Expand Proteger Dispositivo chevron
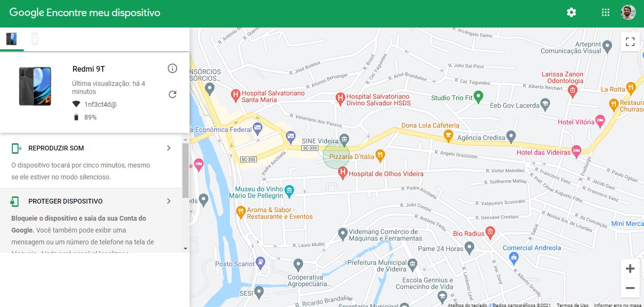The width and height of the screenshot is (644, 307). pyautogui.click(x=169, y=201)
